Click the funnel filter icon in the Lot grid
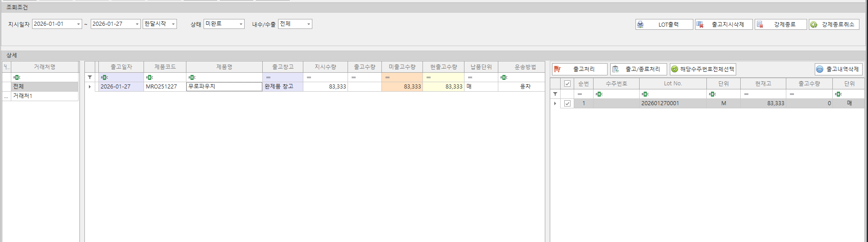This screenshot has height=242, width=868. pos(555,94)
